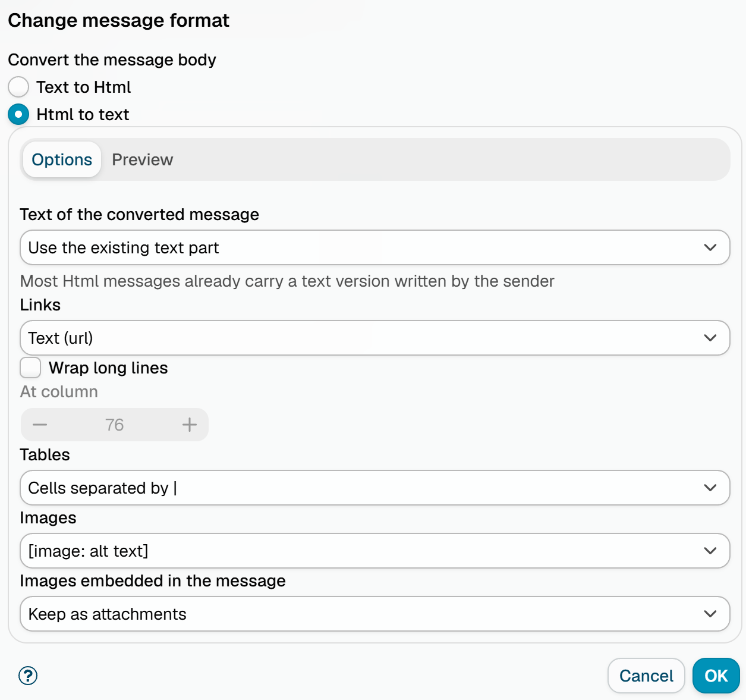Open the Text of the converted message dropdown
Image resolution: width=746 pixels, height=700 pixels.
375,247
